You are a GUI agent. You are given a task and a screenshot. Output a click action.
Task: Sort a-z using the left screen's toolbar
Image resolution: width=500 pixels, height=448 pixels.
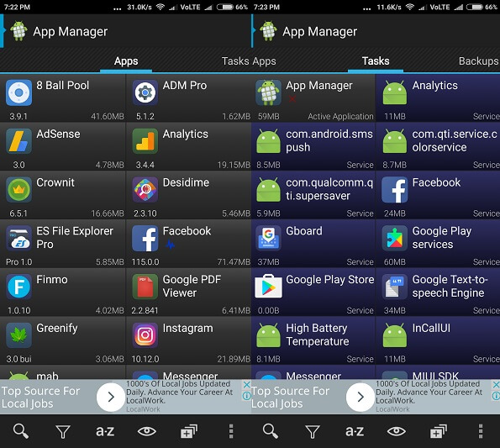pos(105,431)
